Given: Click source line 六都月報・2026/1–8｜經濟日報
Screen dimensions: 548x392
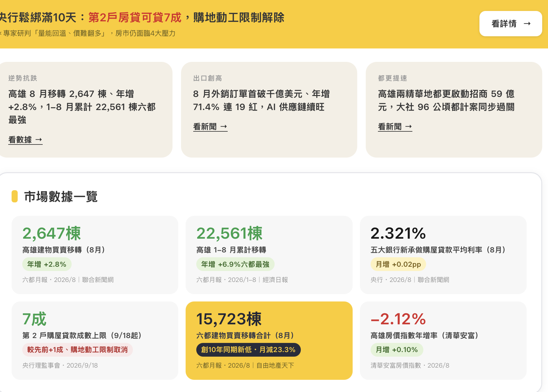Looking at the screenshot, I should (242, 280).
